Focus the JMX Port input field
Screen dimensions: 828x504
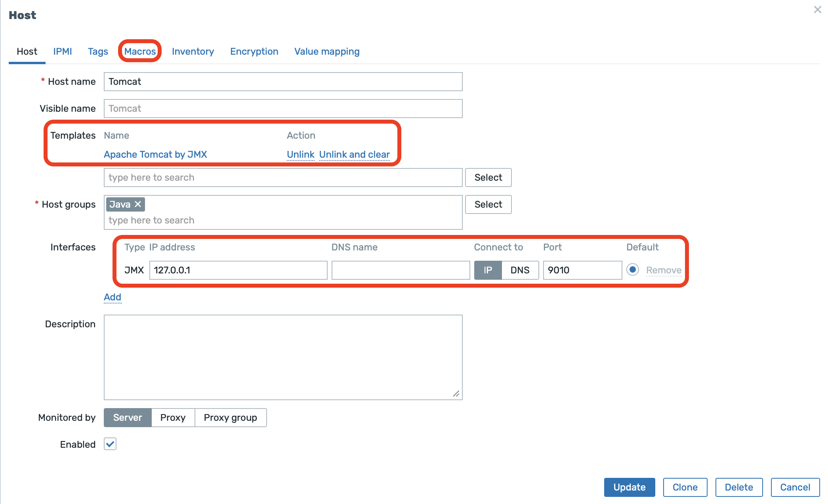tap(582, 270)
